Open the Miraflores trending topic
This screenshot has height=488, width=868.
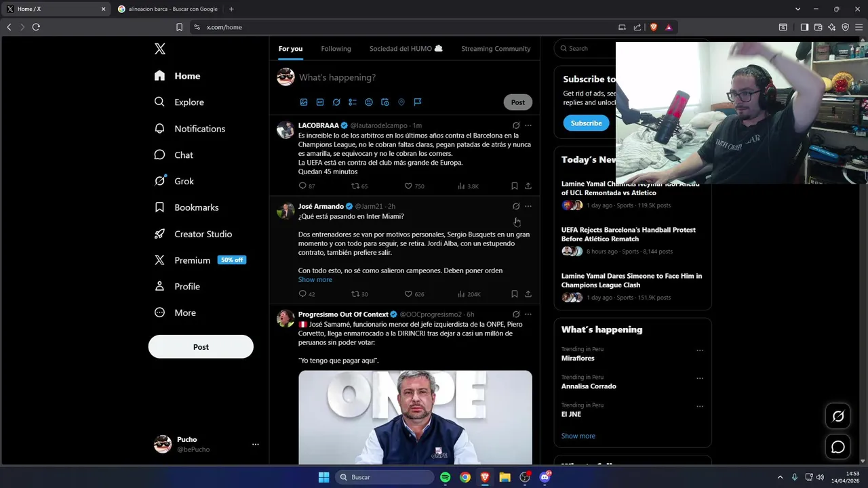tap(578, 359)
